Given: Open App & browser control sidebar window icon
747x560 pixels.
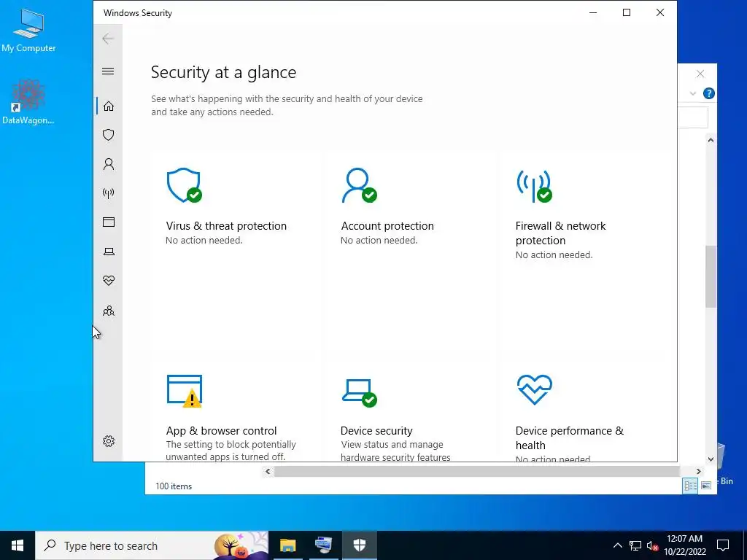Looking at the screenshot, I should tap(109, 222).
